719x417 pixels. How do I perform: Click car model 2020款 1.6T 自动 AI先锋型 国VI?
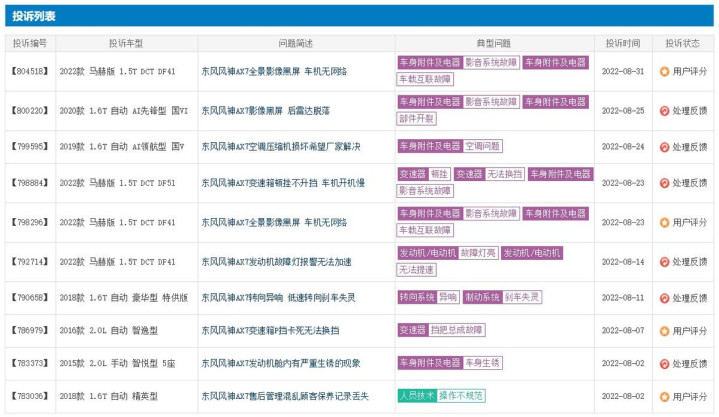click(x=123, y=111)
